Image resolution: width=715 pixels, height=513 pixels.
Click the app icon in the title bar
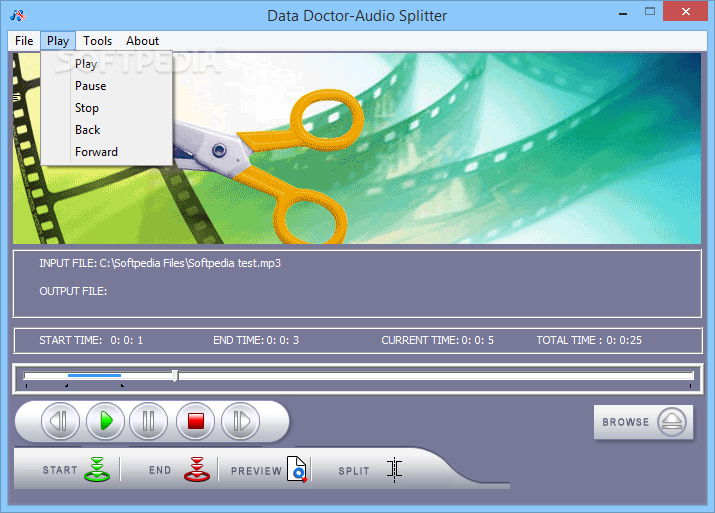17,15
